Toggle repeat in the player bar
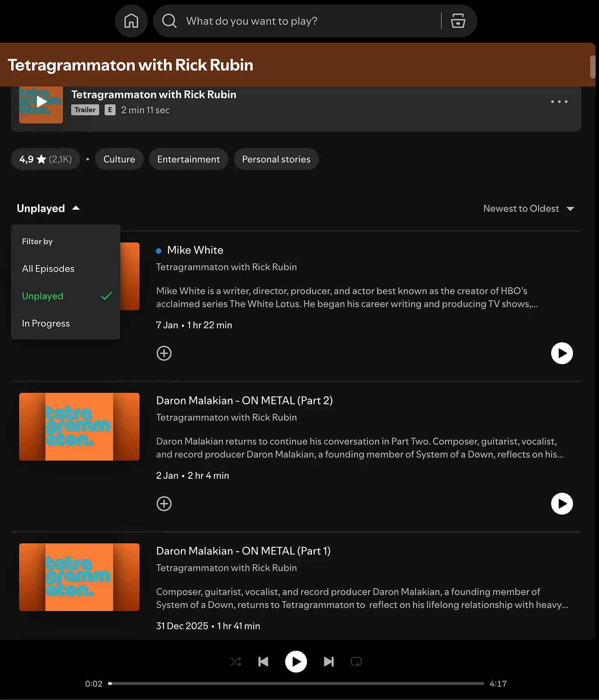The image size is (599, 700). pyautogui.click(x=356, y=662)
